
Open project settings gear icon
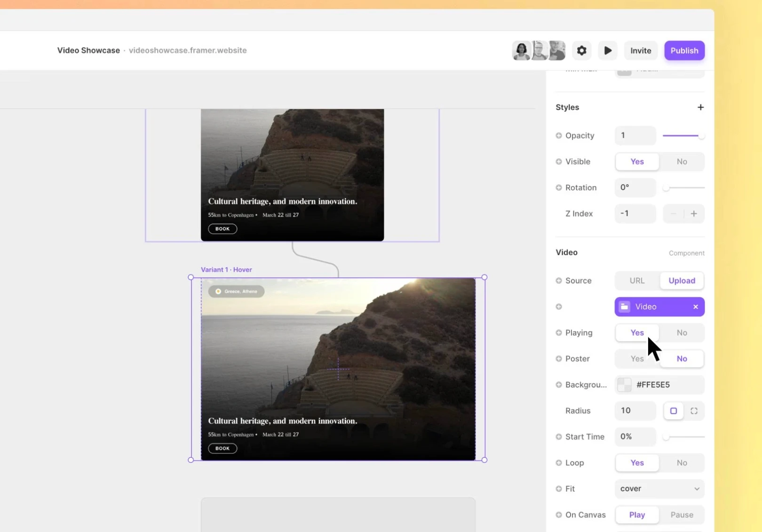coord(581,50)
